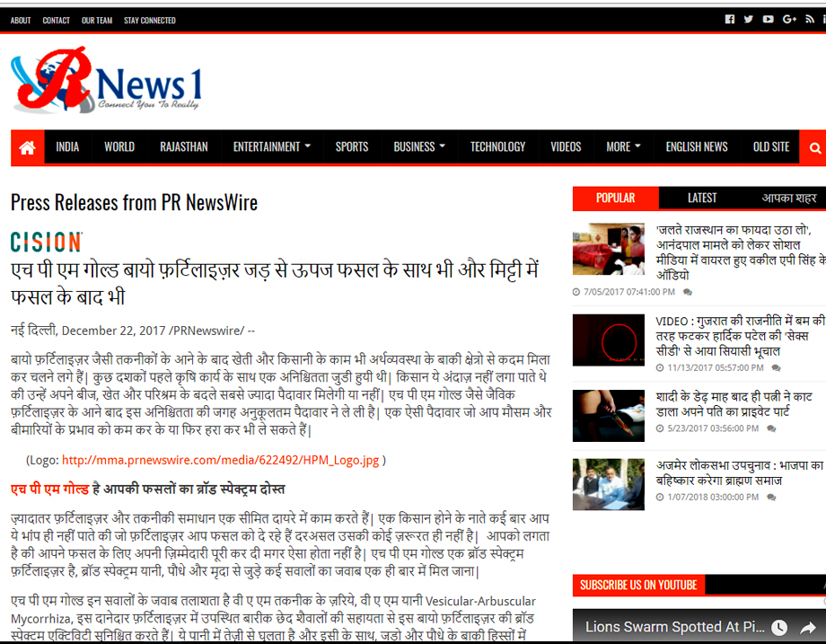Open comments icon for 1/07/2018 article
The image size is (826, 644).
coord(771,497)
